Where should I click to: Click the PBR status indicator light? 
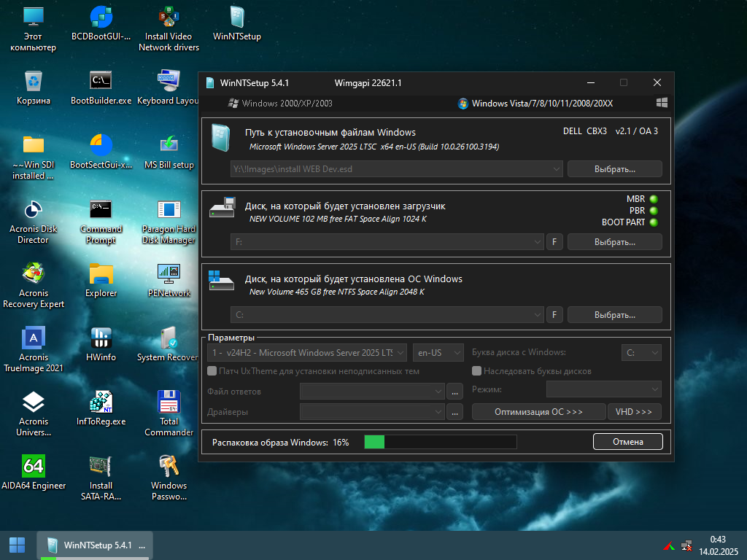[654, 211]
